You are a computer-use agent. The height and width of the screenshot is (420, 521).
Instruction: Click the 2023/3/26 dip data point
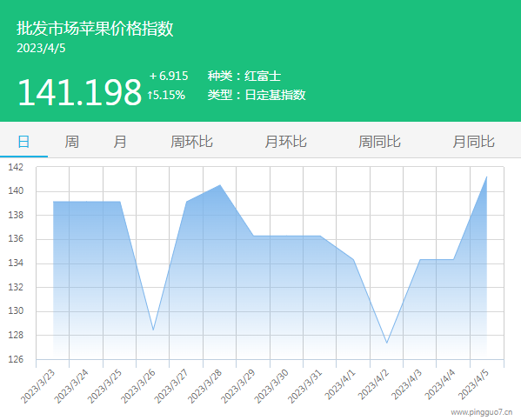point(153,330)
